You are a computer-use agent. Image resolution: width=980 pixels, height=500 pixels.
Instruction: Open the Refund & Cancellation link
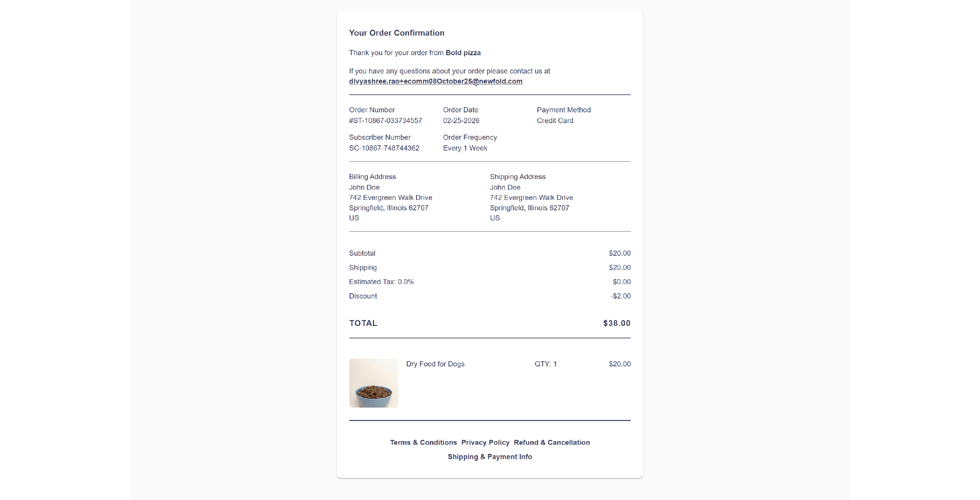click(x=552, y=442)
